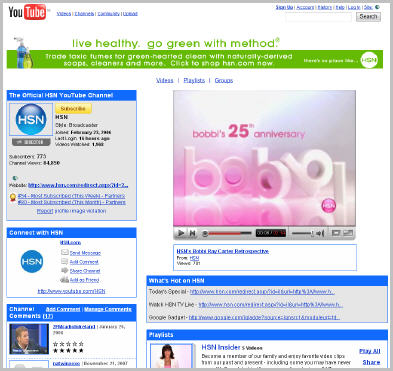This screenshot has height=371, width=393.
Task: Click the HSN channel avatar logo
Action: (x=31, y=120)
